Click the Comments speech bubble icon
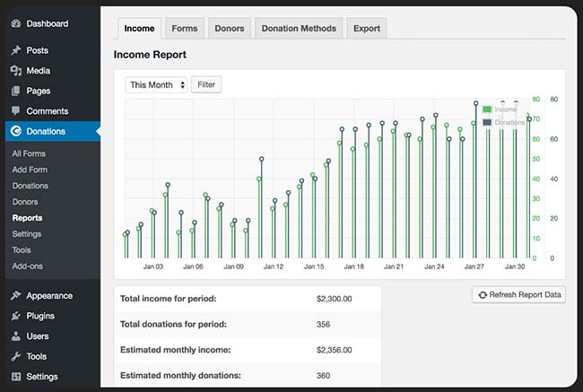The height and width of the screenshot is (392, 583). (x=15, y=111)
